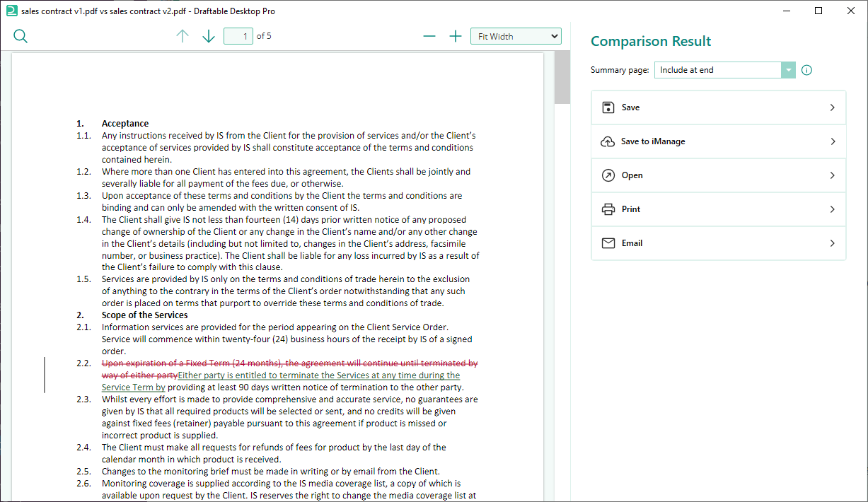This screenshot has height=502, width=868.
Task: Zoom out with the minus icon
Action: (429, 36)
